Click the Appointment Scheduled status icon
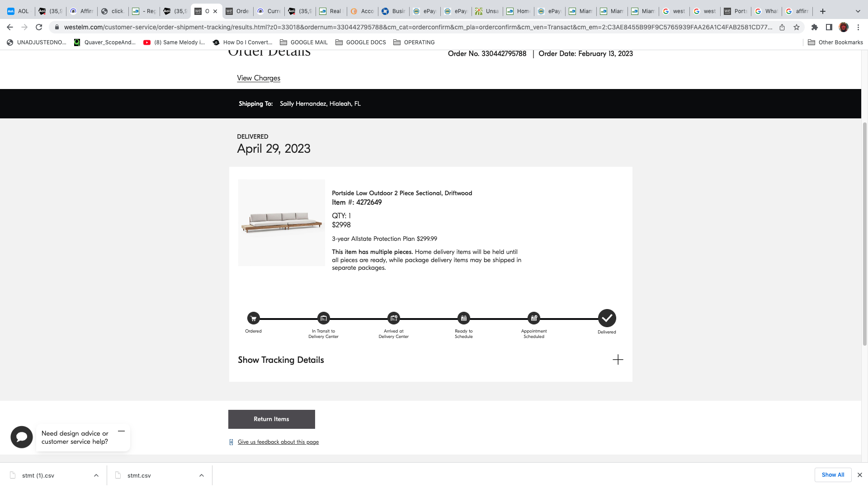The width and height of the screenshot is (868, 488). pos(534,318)
